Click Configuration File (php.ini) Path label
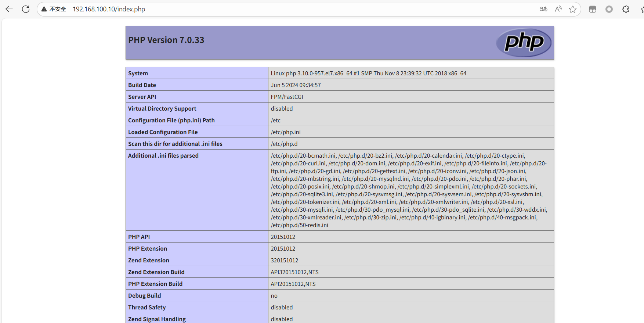Screen dimensions: 644x323 click(171, 120)
